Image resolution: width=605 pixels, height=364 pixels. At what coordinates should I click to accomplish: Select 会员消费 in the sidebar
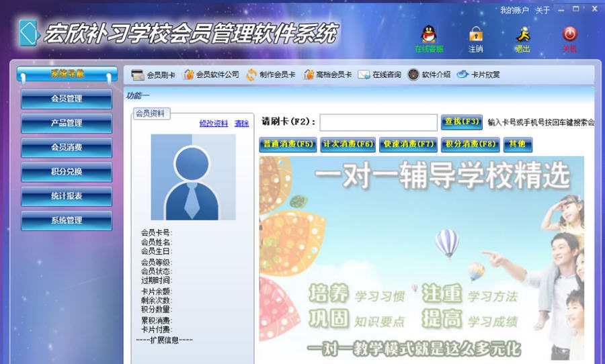67,147
